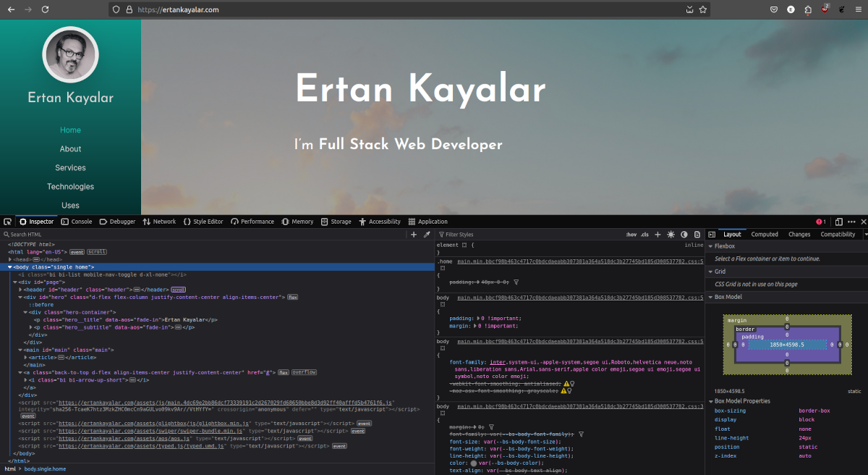This screenshot has height=475, width=868.
Task: Toggle the split console rectangle icon
Action: 838,222
